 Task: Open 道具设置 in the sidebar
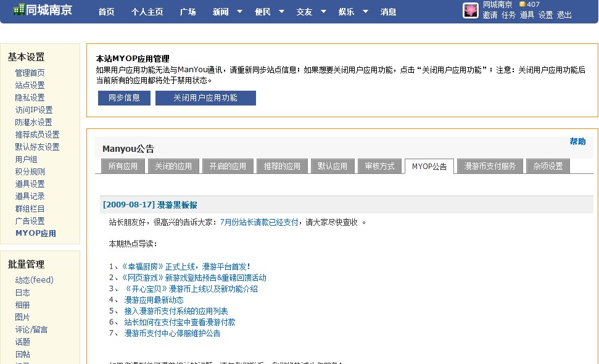tap(30, 184)
